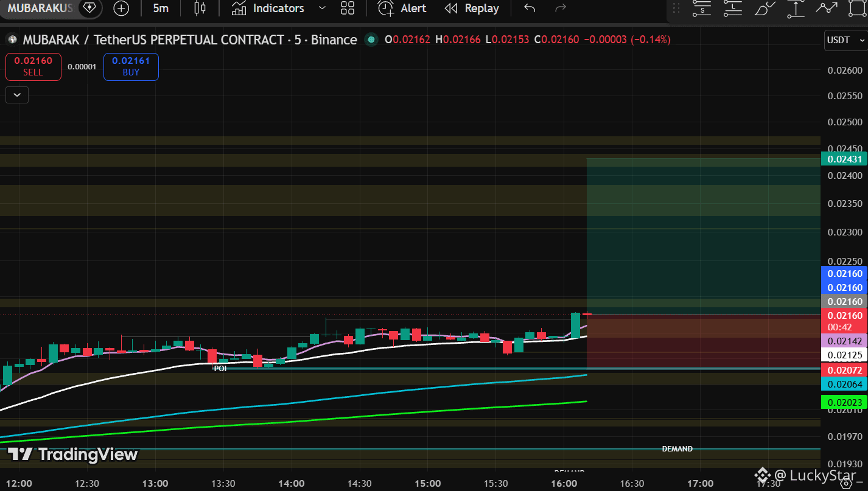Click the green 0.02431 target price label

(844, 159)
